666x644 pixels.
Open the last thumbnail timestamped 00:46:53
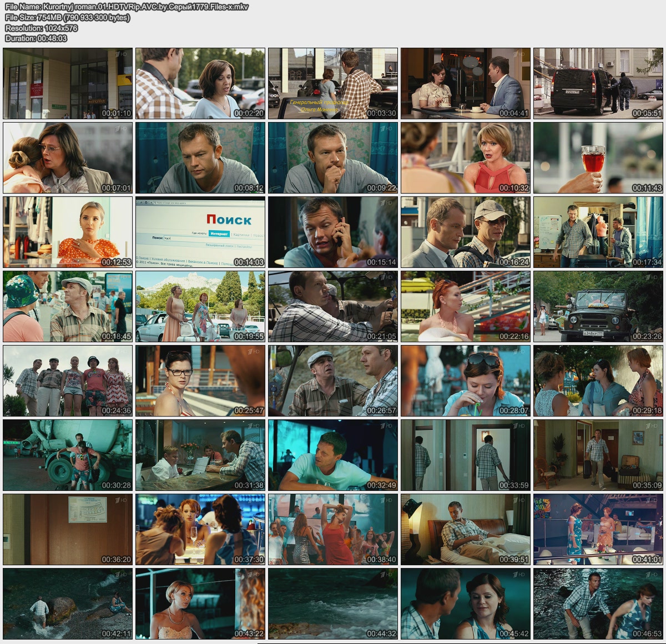598,604
